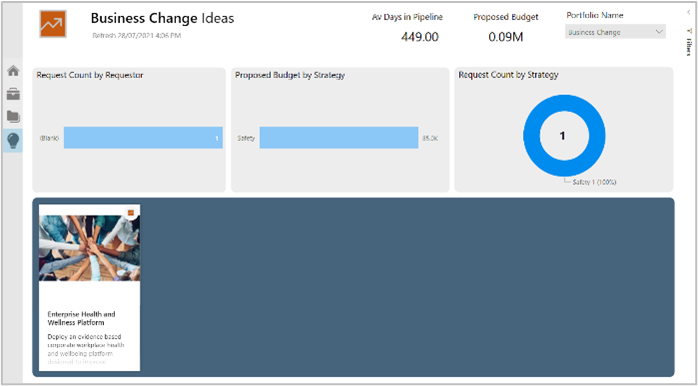This screenshot has width=698, height=386.
Task: Click the orange trend chart logo
Action: 53,24
